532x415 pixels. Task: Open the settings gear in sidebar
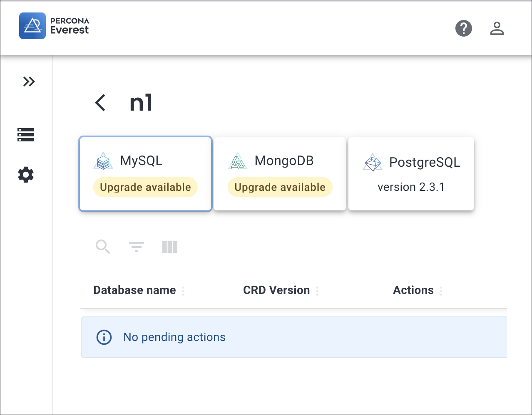(x=26, y=175)
